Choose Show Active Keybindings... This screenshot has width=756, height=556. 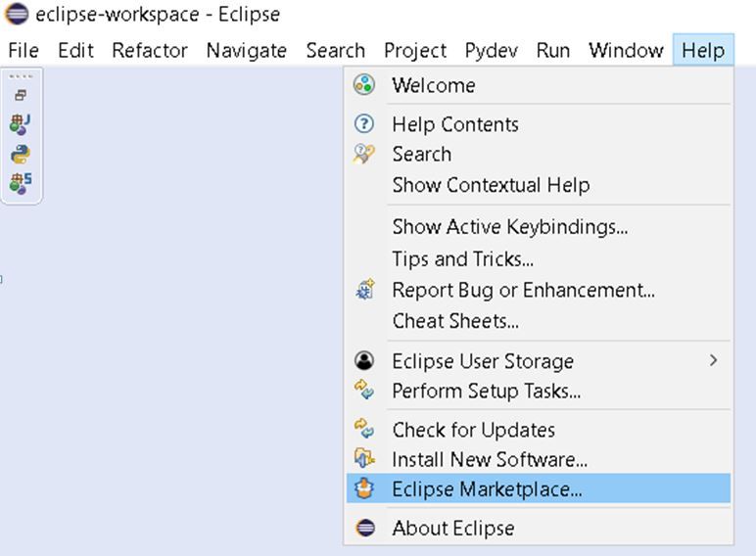[x=539, y=227]
